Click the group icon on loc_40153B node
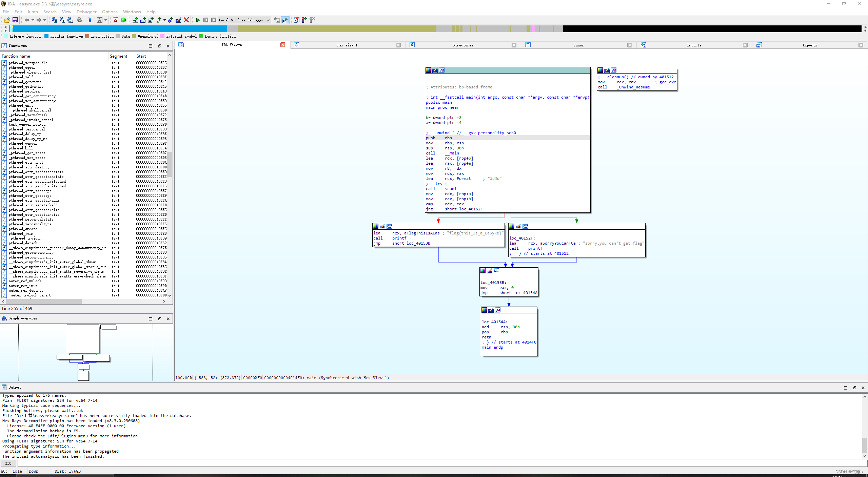This screenshot has width=868, height=477. coord(497,271)
